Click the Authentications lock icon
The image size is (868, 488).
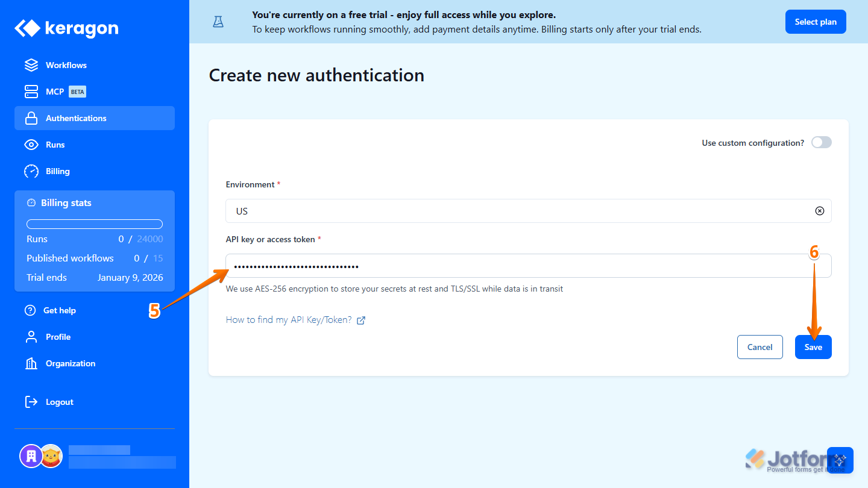(31, 117)
